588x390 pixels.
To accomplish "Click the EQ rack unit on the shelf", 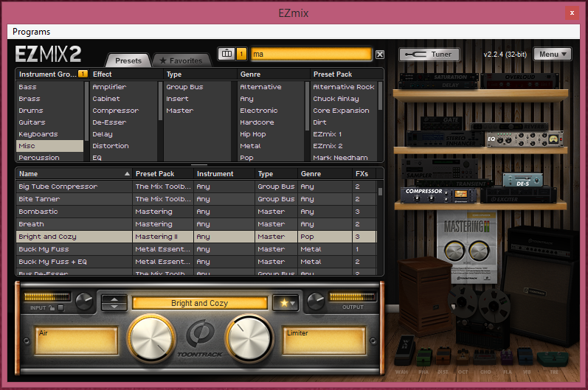I will 525,139.
